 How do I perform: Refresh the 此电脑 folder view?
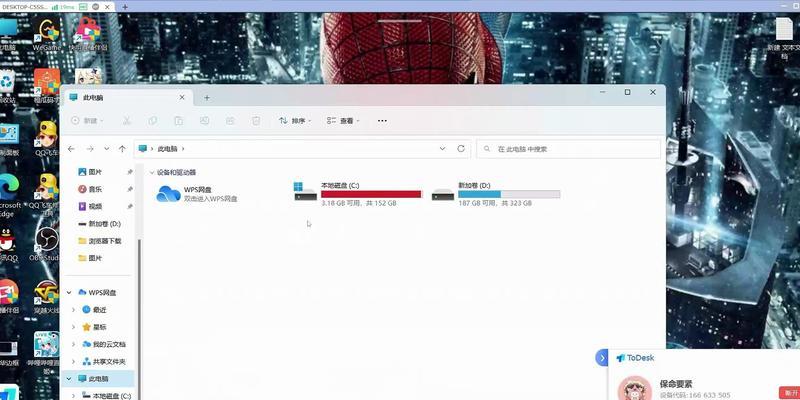point(461,148)
